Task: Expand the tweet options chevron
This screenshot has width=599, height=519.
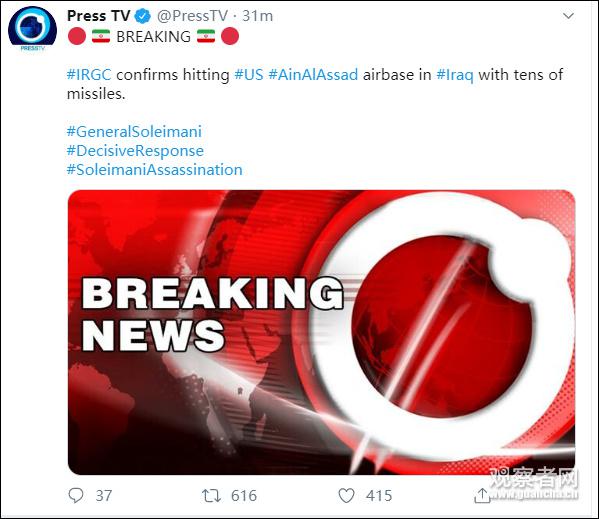Action: click(x=568, y=16)
